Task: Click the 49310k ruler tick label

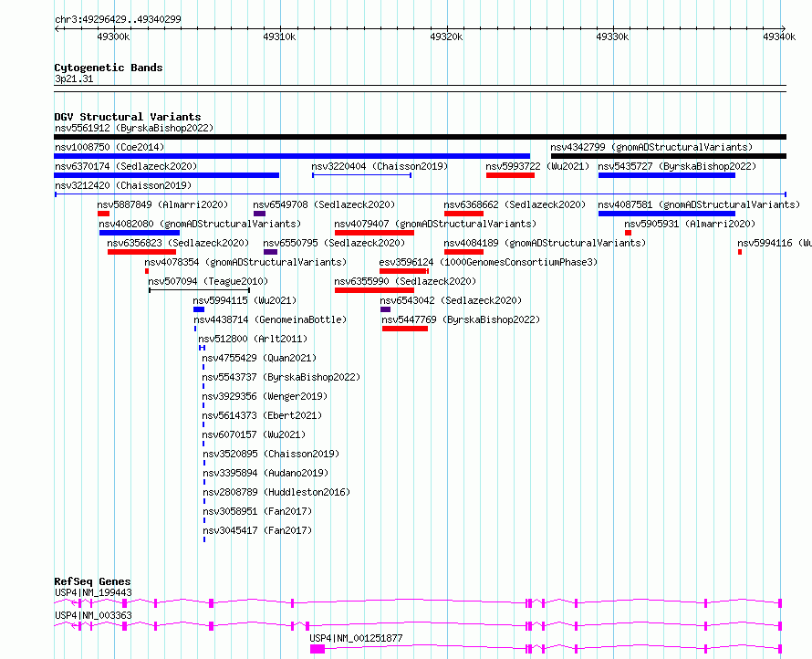Action: (x=280, y=37)
